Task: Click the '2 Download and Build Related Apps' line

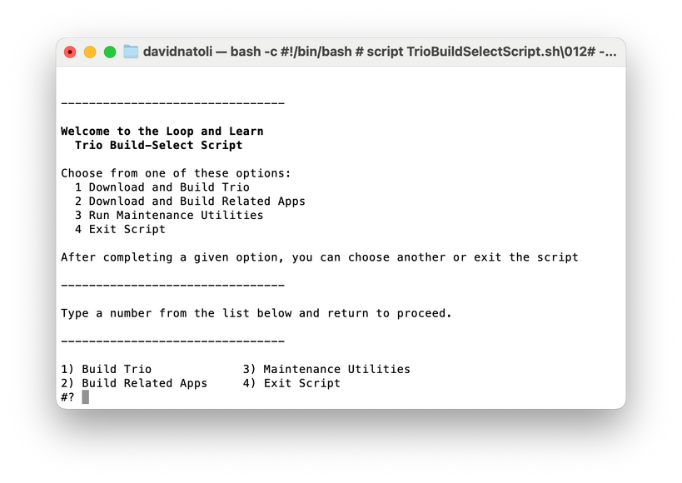Action: 190,201
